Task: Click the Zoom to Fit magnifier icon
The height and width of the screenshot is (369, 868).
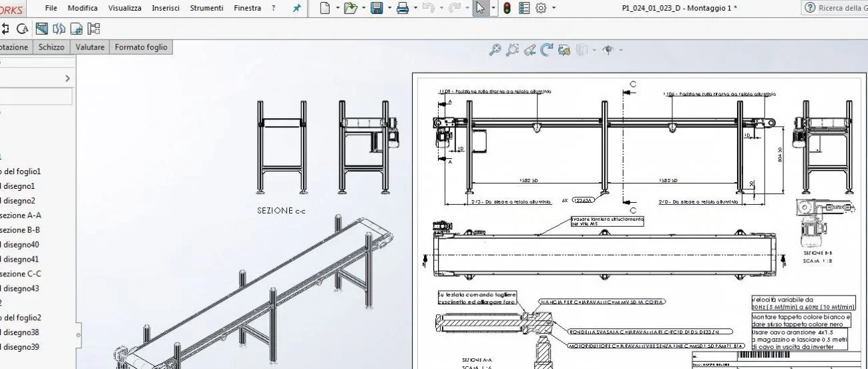Action: pos(495,49)
